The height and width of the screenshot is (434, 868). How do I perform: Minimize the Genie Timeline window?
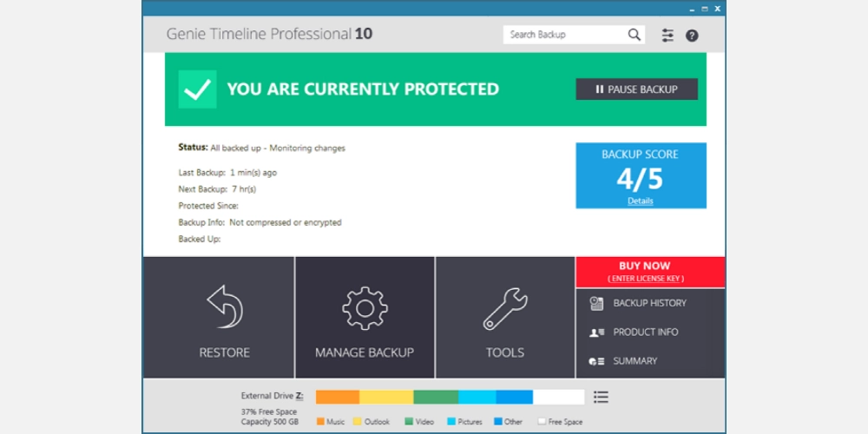[692, 9]
